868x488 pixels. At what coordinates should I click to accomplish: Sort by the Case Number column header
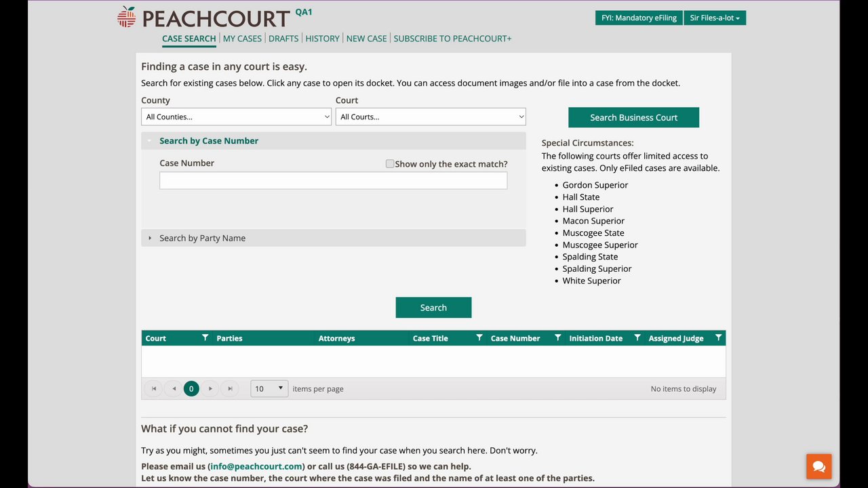click(x=515, y=338)
